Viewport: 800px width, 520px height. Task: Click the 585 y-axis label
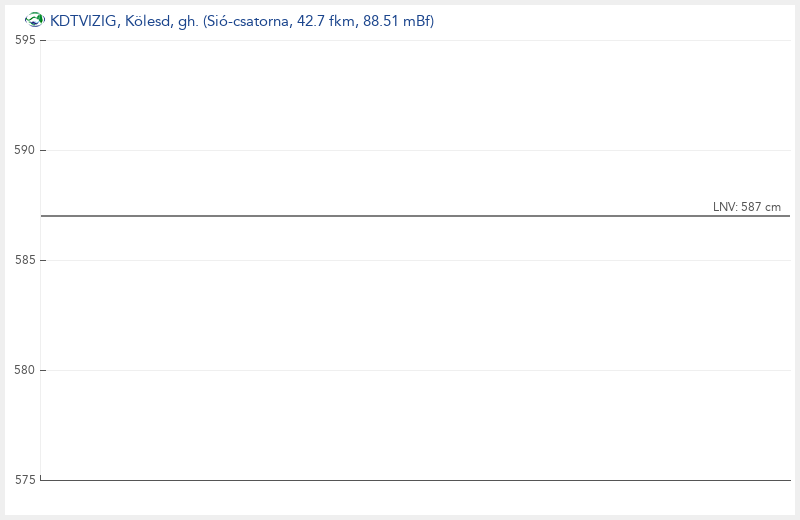pyautogui.click(x=23, y=260)
